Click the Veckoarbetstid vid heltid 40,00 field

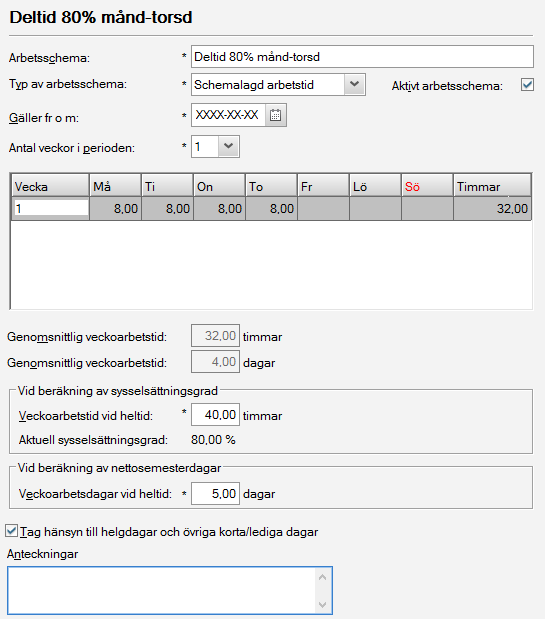215,415
